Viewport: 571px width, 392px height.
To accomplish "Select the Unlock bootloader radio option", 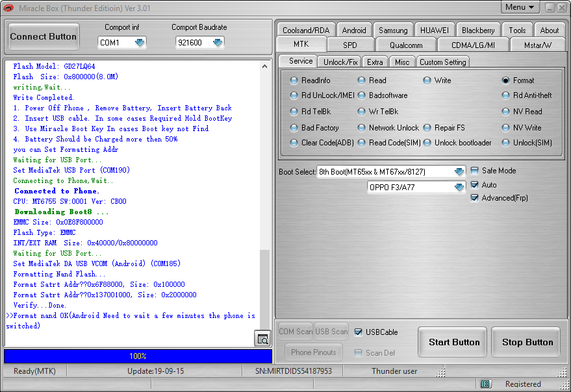I will 427,143.
